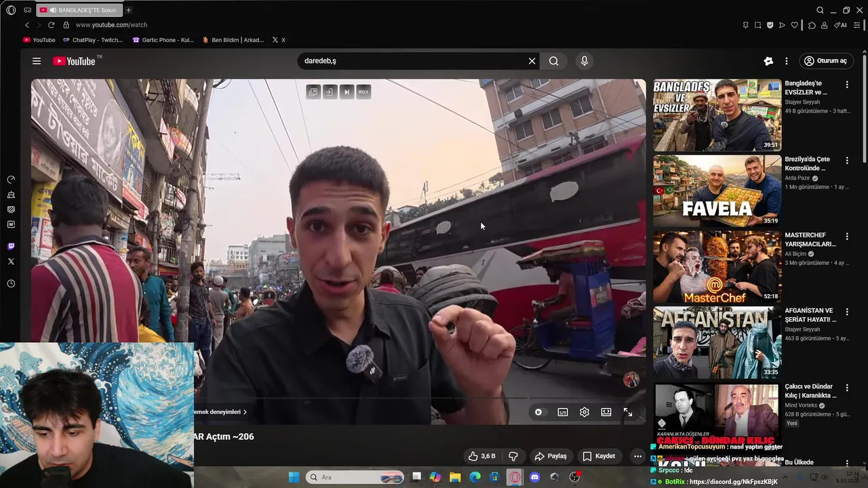Add page to bookmarks heart icon
868x488 pixels.
(794, 25)
